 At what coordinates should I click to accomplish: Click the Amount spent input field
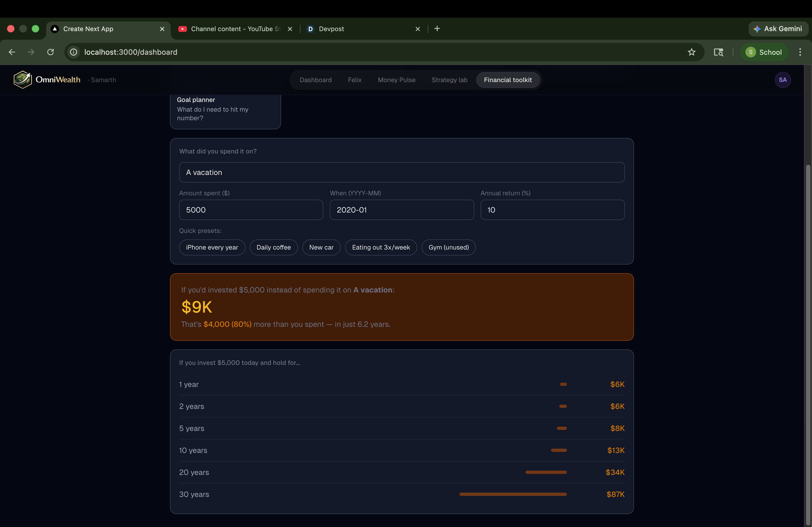tap(251, 210)
